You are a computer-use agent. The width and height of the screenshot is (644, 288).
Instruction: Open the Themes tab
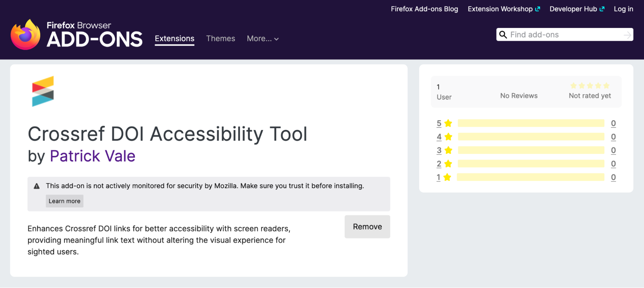220,39
